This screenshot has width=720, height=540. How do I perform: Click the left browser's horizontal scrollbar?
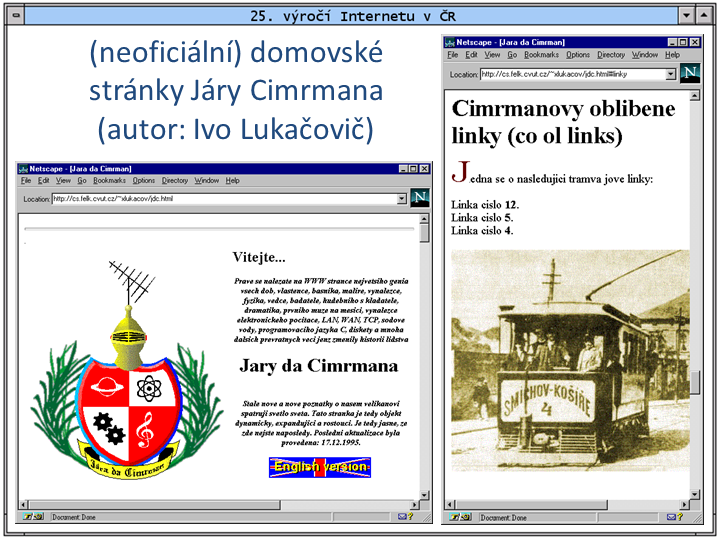pos(218,504)
